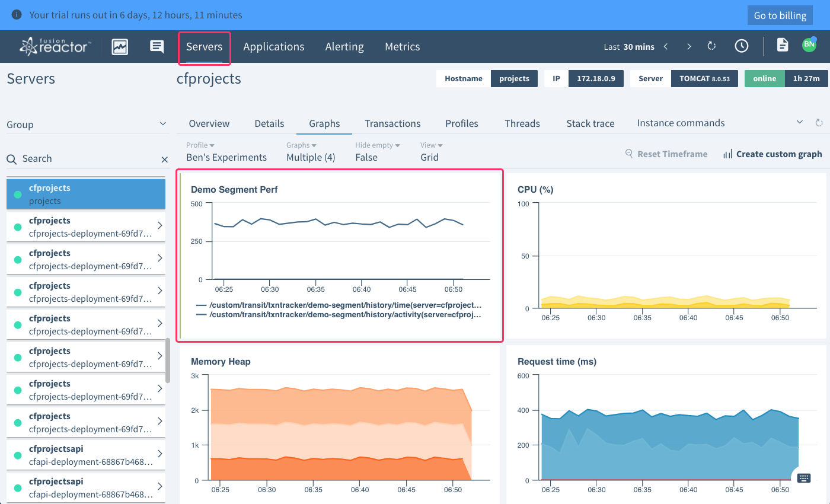The height and width of the screenshot is (504, 830).
Task: Click the TOMCAT 8.0.53 server badge
Action: click(704, 78)
